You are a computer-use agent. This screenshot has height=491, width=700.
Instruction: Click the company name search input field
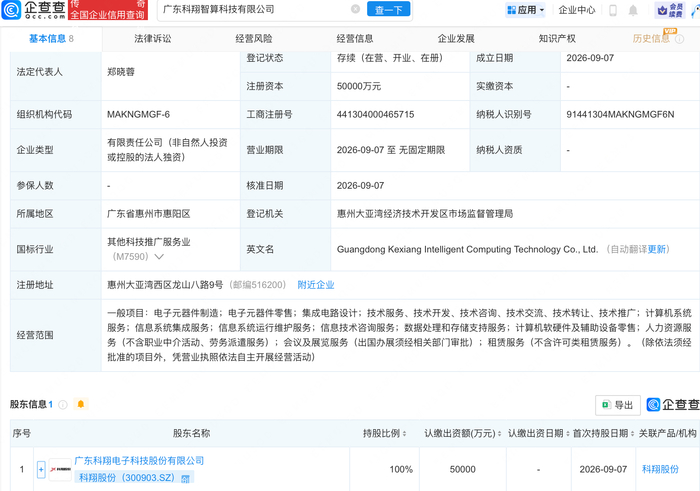(254, 9)
